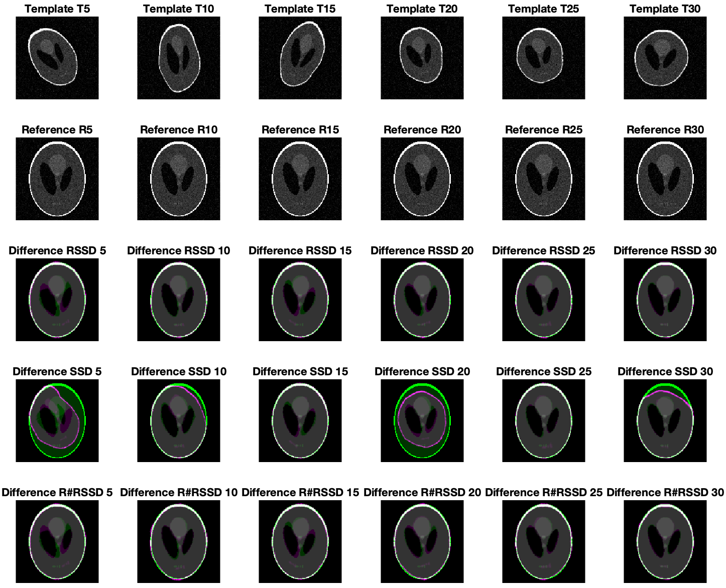Viewport: 726px width, 588px height.
Task: Select the image under Difference R#RSSD 10
Action: tap(179, 541)
